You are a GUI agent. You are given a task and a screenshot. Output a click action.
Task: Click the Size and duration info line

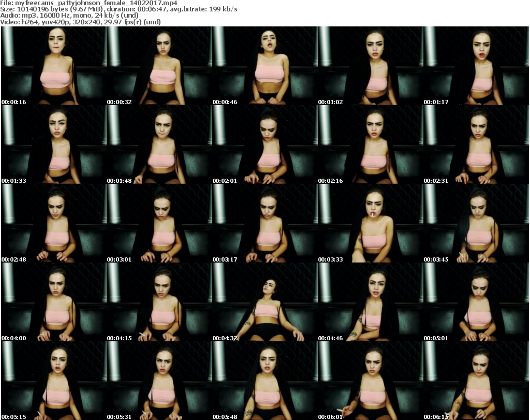119,9
